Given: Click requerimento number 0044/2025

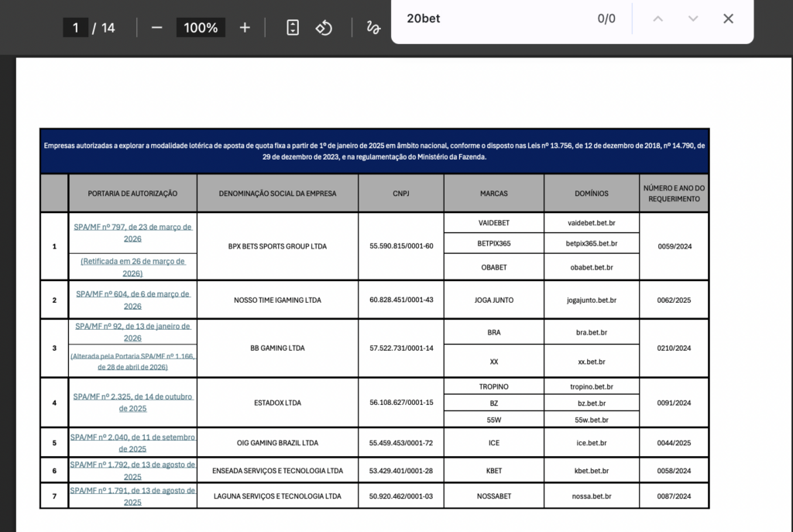Looking at the screenshot, I should (675, 443).
